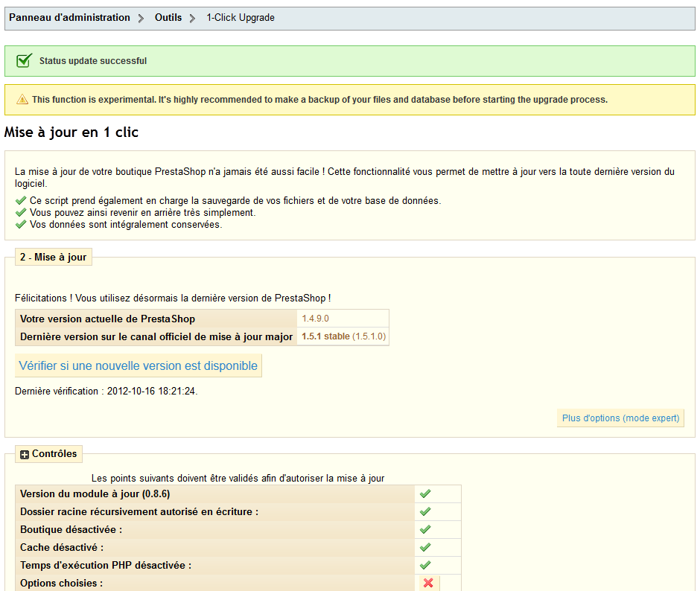This screenshot has height=591, width=700.
Task: Click red cross for Options choisies
Action: (x=429, y=583)
